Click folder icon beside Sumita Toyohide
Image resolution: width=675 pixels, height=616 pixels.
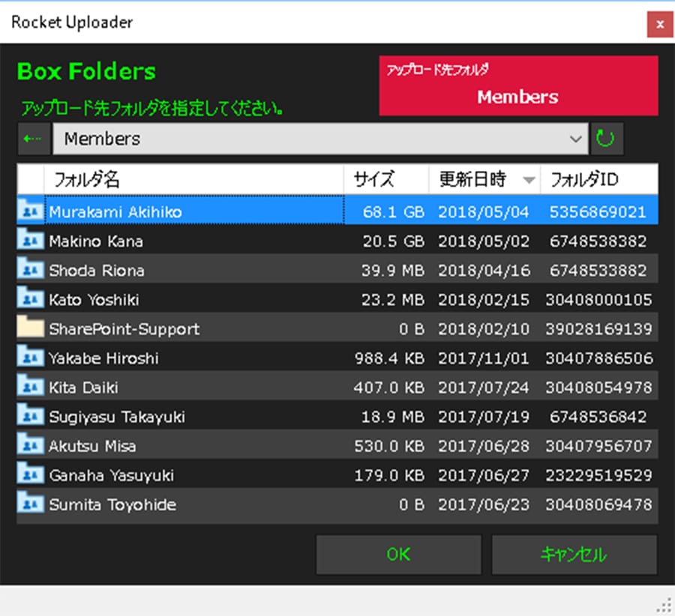click(x=31, y=503)
